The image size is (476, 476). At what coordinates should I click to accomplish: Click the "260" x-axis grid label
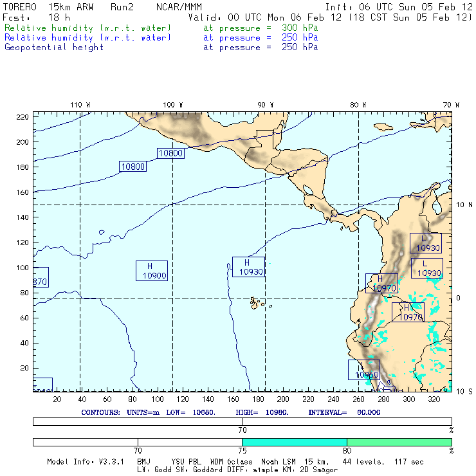pyautogui.click(x=358, y=399)
